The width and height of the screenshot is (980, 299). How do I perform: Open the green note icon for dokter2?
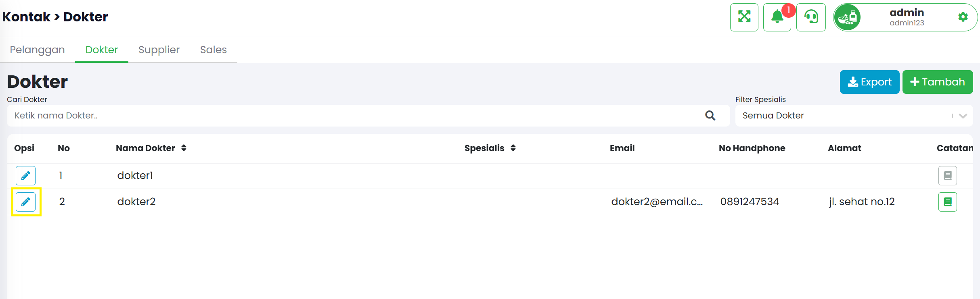(x=947, y=201)
